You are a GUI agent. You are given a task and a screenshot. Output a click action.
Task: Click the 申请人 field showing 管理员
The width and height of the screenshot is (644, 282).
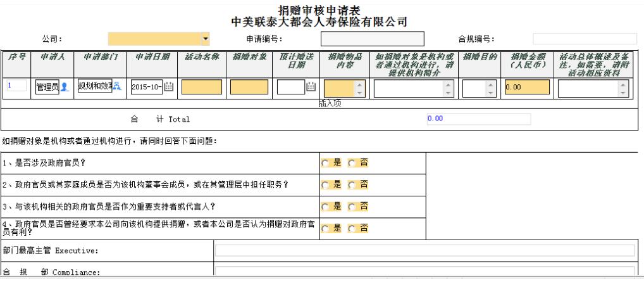click(47, 87)
